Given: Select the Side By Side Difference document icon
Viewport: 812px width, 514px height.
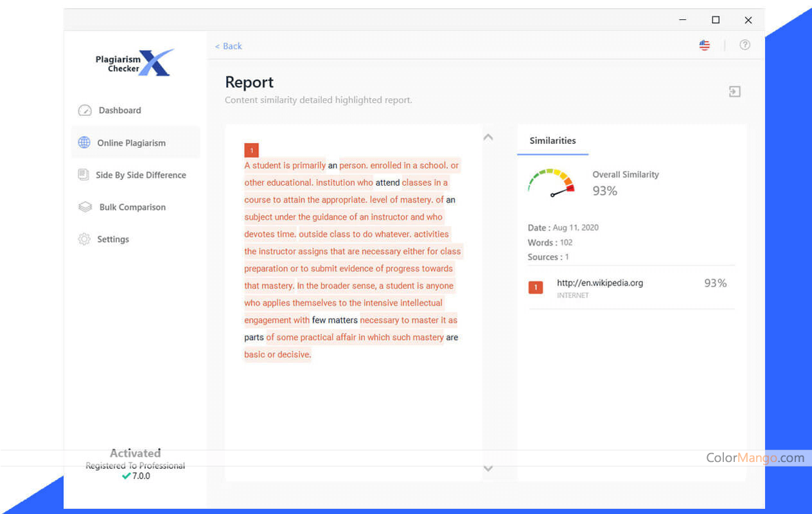Looking at the screenshot, I should (84, 175).
